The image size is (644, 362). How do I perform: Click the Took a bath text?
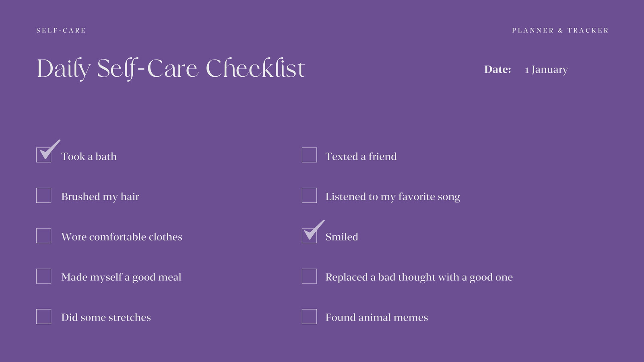pyautogui.click(x=89, y=156)
